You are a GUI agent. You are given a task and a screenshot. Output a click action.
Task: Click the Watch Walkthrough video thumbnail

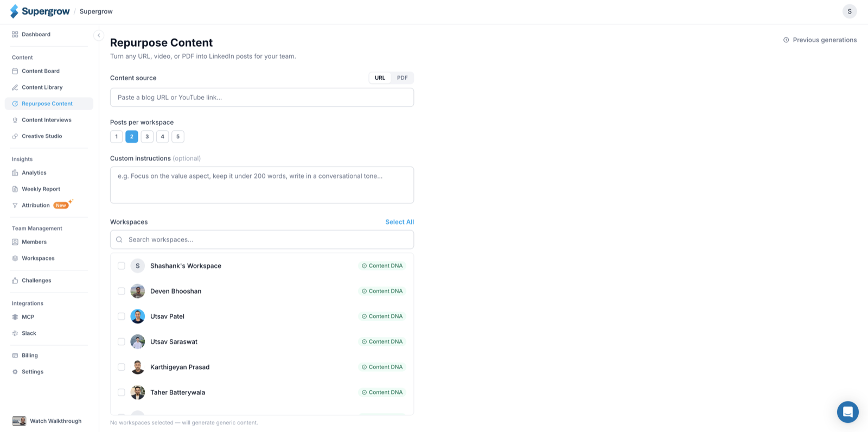pos(19,421)
